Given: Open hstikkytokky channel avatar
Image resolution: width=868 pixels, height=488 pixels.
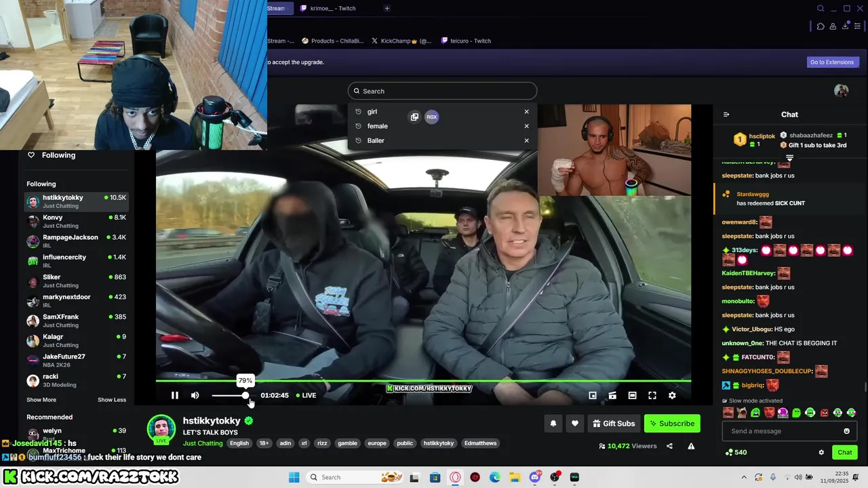Looking at the screenshot, I should [161, 428].
